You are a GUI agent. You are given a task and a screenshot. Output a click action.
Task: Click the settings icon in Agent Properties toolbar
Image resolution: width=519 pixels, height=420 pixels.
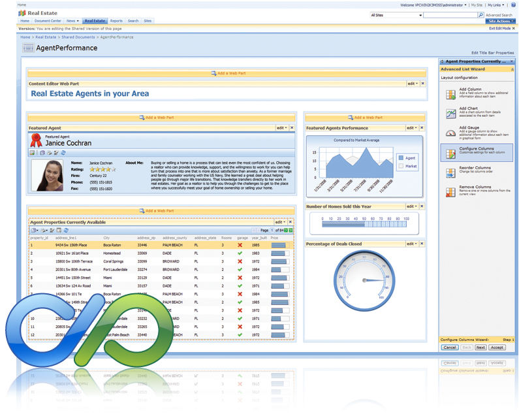click(x=52, y=230)
